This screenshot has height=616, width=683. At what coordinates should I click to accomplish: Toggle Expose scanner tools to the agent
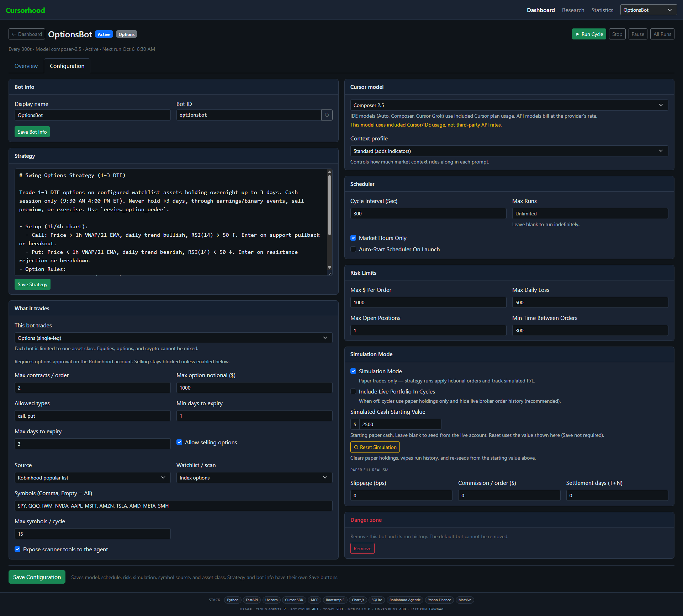click(17, 549)
